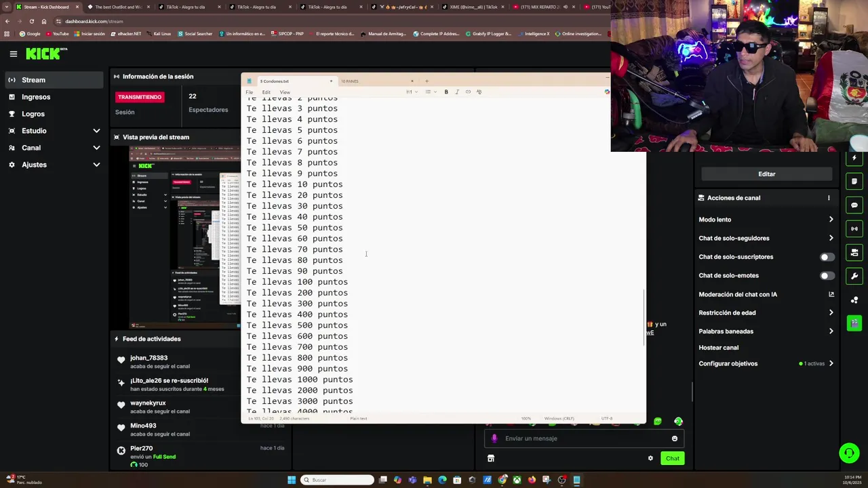
Task: Open Moderación del chat con IA link
Action: (766, 294)
